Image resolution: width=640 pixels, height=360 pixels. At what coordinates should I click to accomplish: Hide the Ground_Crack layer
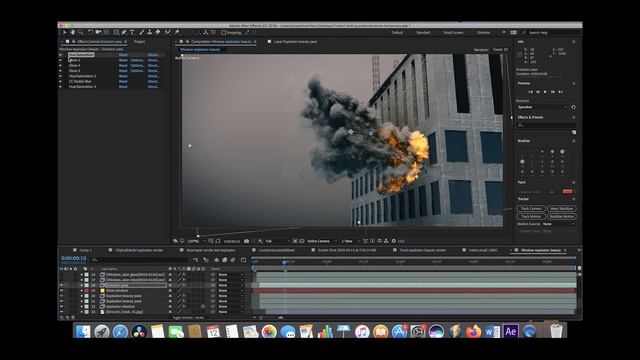61,312
